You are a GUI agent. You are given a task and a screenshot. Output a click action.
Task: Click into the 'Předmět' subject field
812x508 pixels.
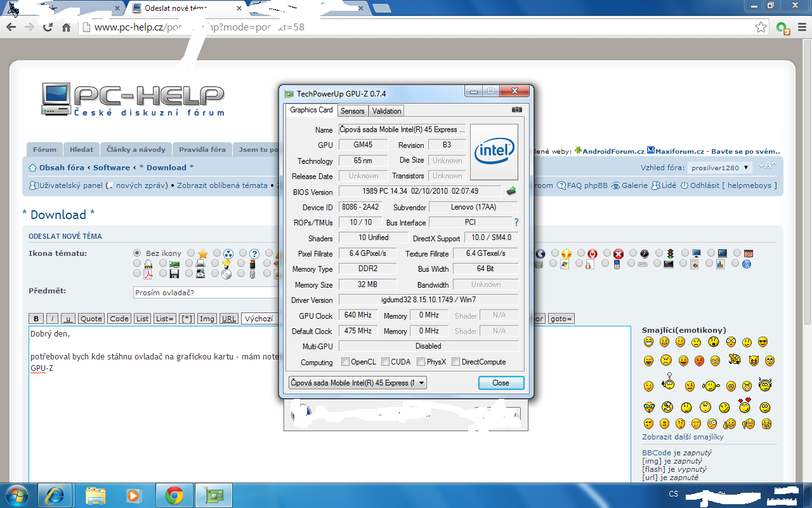pyautogui.click(x=206, y=293)
